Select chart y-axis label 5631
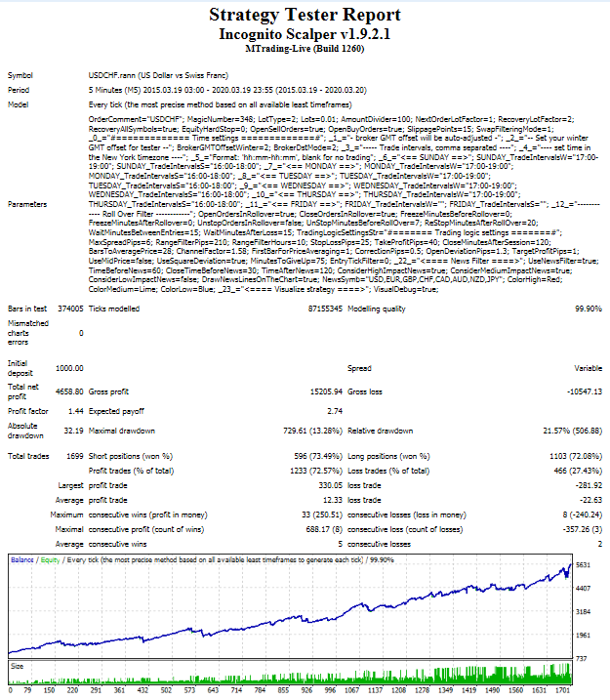The height and width of the screenshot is (700, 610). [x=583, y=565]
